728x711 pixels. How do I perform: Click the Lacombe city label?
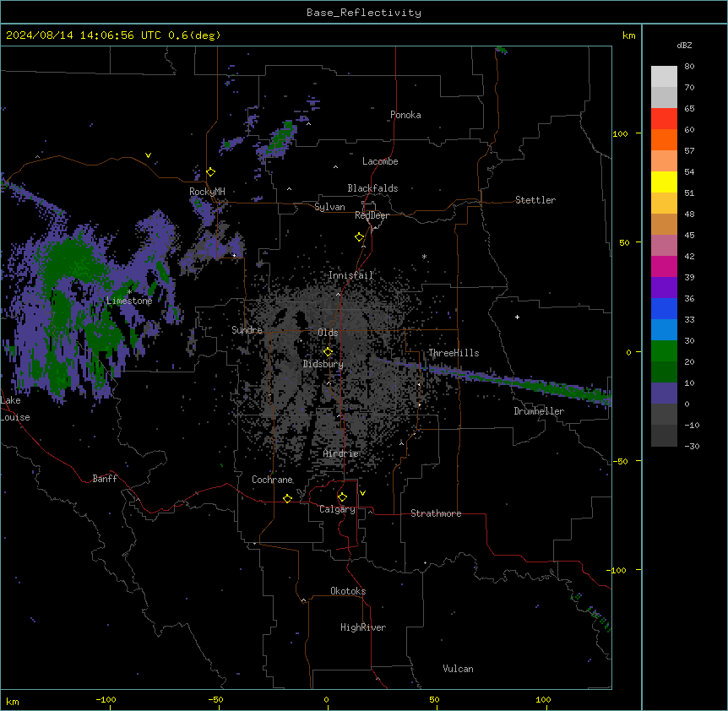point(380,161)
